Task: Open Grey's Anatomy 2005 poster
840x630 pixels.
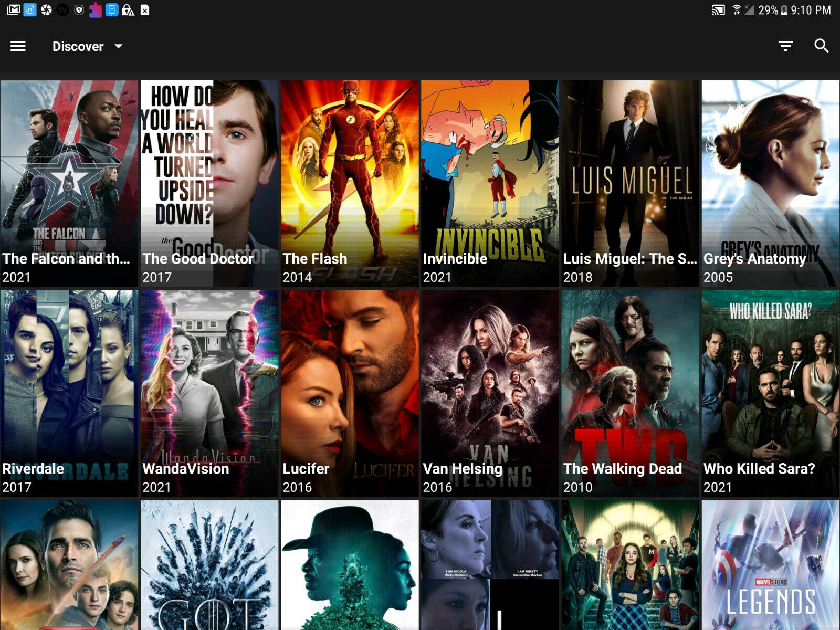Action: (771, 183)
